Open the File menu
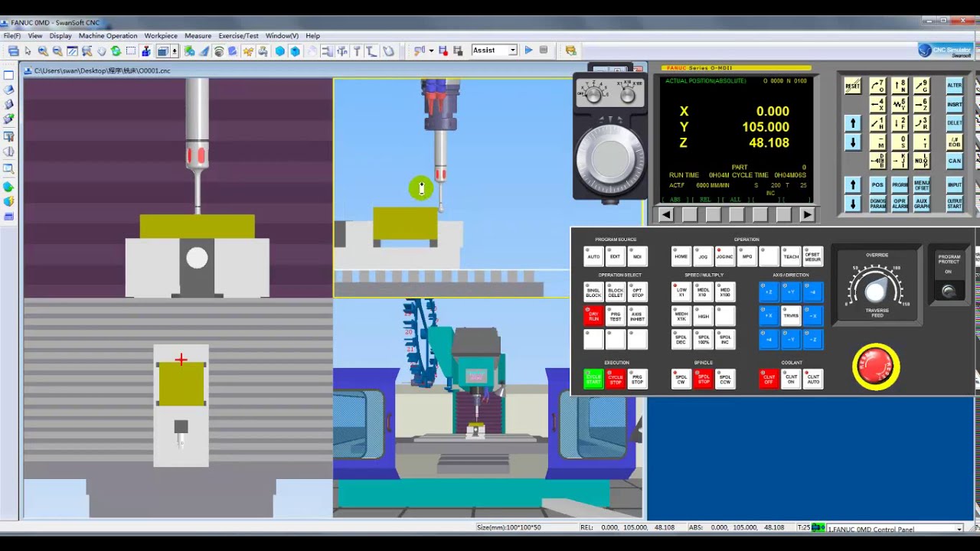The height and width of the screenshot is (551, 980). coord(12,36)
